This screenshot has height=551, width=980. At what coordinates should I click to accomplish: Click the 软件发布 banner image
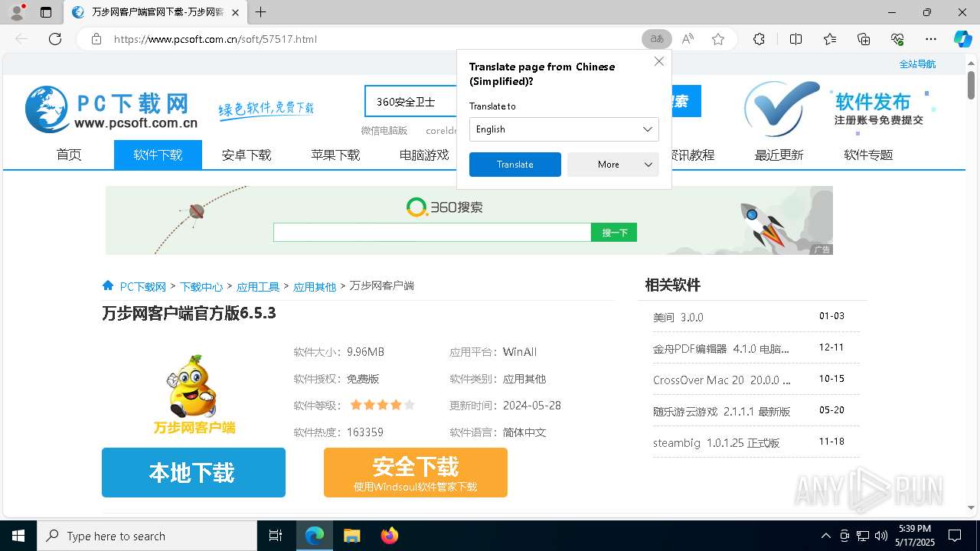click(839, 109)
